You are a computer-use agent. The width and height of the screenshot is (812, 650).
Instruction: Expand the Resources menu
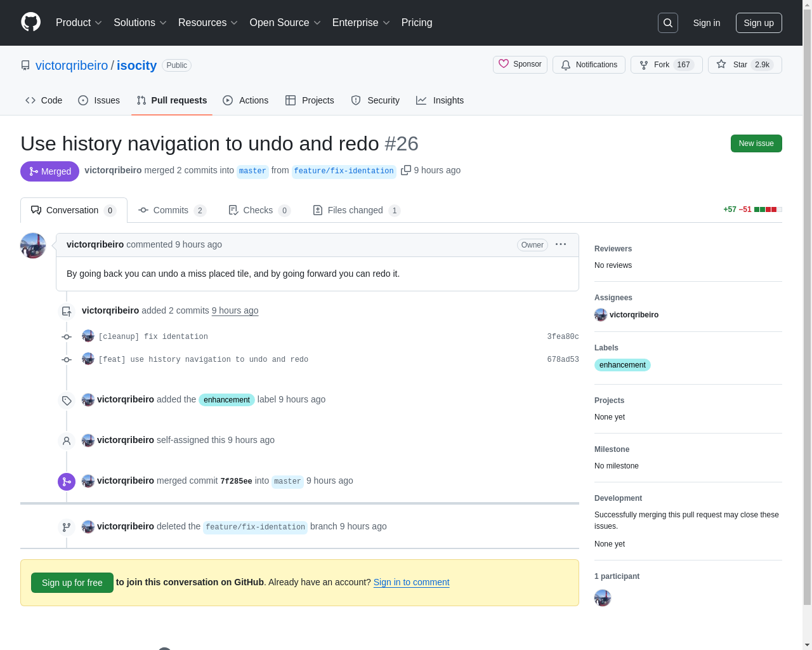(208, 23)
